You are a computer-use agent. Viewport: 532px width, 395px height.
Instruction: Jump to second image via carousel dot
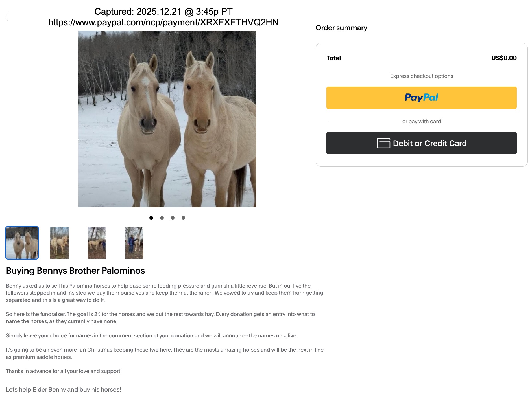pyautogui.click(x=162, y=218)
